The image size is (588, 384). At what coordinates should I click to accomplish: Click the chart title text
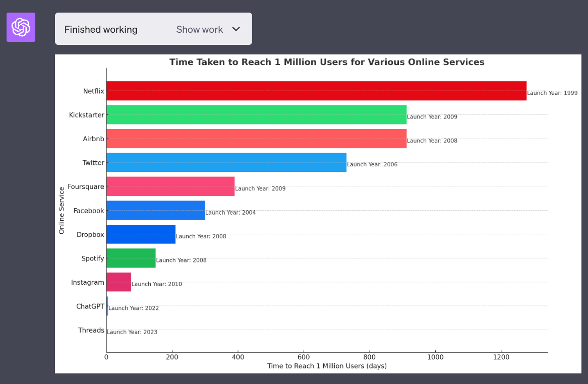pos(327,62)
